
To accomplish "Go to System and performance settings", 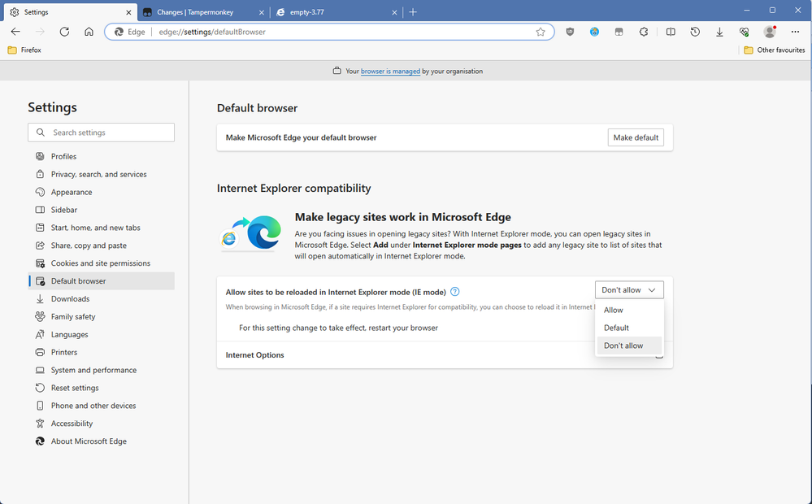I will click(x=93, y=370).
